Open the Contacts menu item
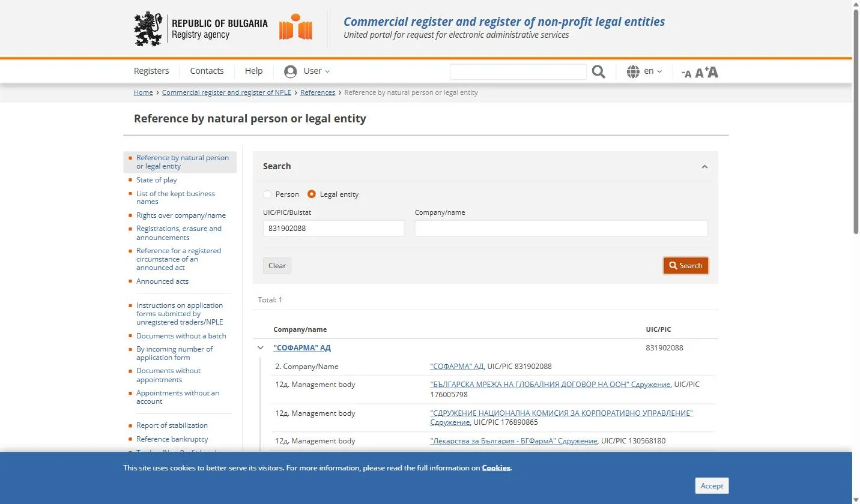Screen dimensions: 860x504 tap(207, 71)
